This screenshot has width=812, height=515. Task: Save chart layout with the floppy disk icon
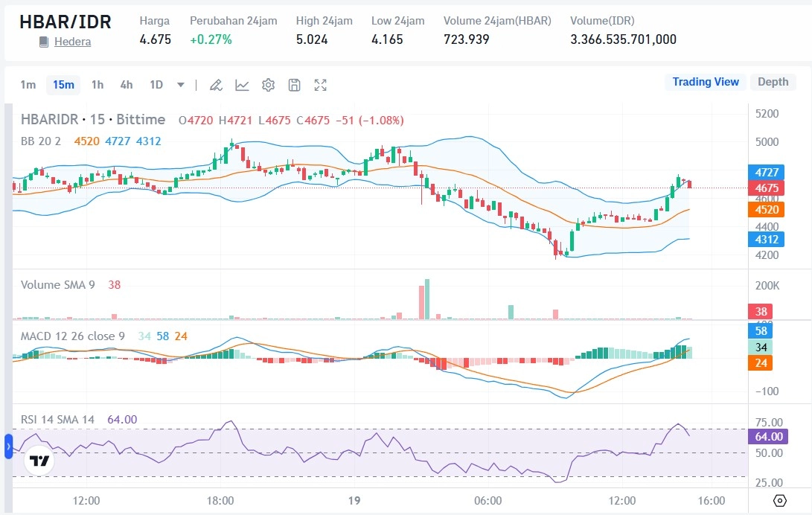tap(294, 85)
